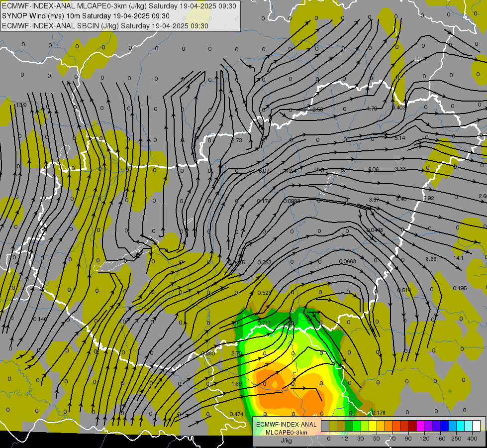
Task: Click the dark green legend swatch
Action: [x=349, y=426]
